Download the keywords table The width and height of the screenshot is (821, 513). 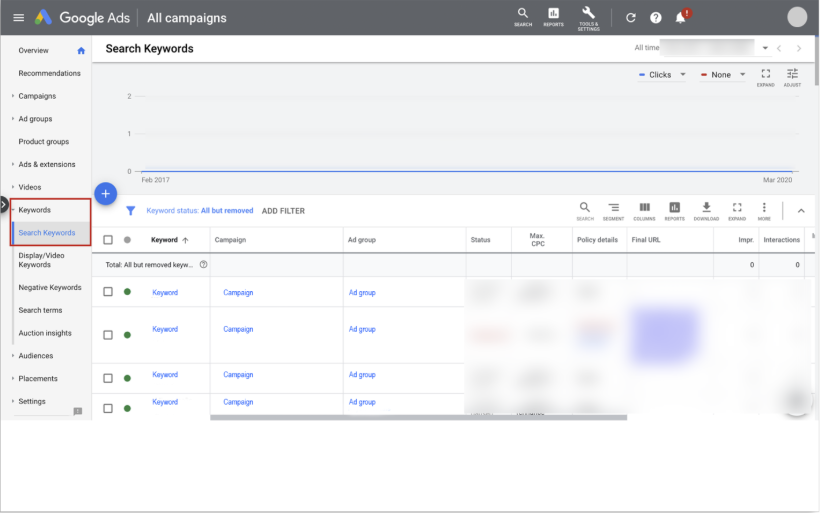coord(706,211)
